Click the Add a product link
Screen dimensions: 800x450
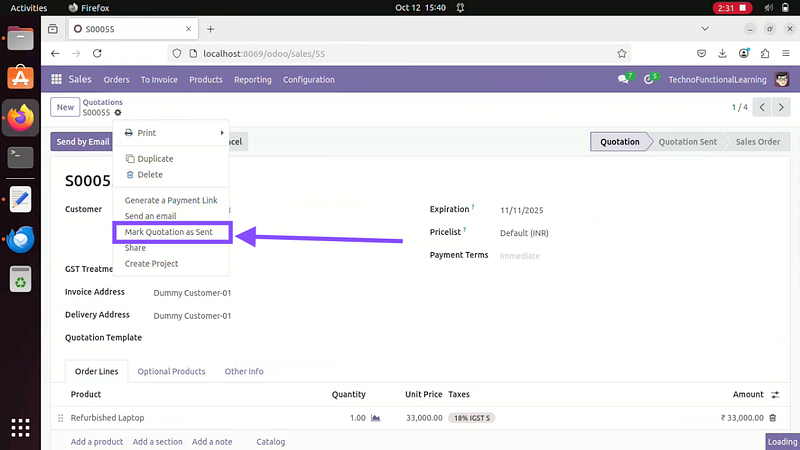pos(97,441)
